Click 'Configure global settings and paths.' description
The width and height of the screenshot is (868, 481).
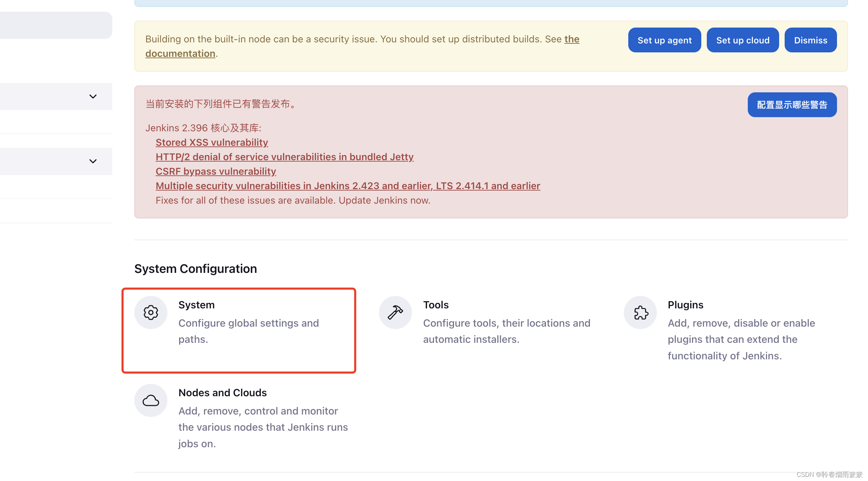click(x=249, y=331)
